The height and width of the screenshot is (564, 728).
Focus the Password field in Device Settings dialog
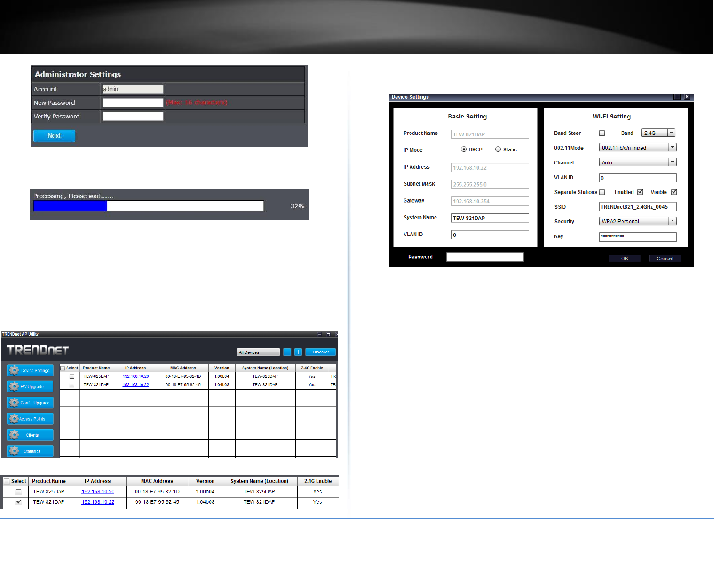pos(485,257)
